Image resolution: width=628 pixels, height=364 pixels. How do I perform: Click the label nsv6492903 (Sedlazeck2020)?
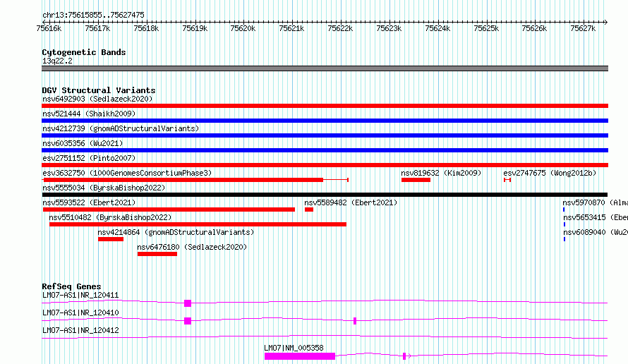[x=97, y=99]
